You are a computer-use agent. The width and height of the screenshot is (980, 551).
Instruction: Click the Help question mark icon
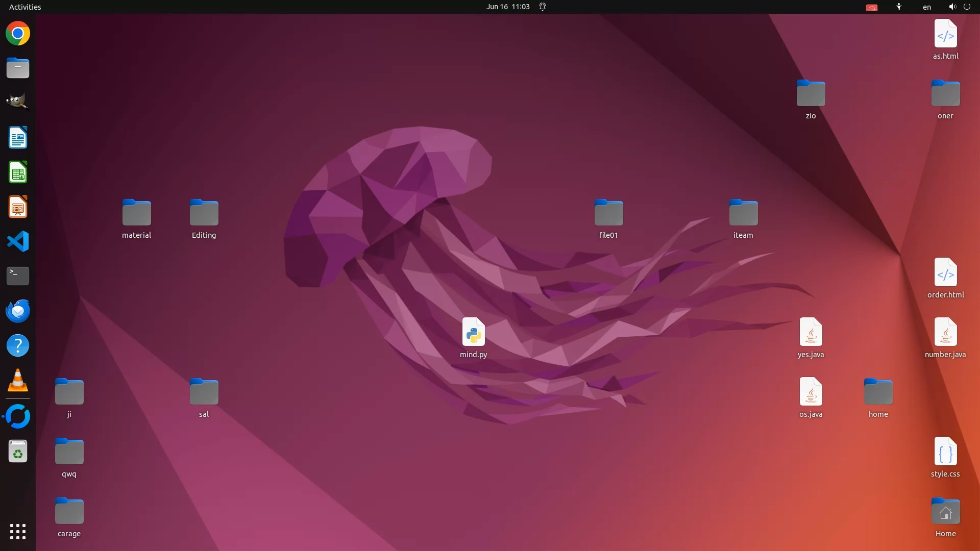pos(18,346)
